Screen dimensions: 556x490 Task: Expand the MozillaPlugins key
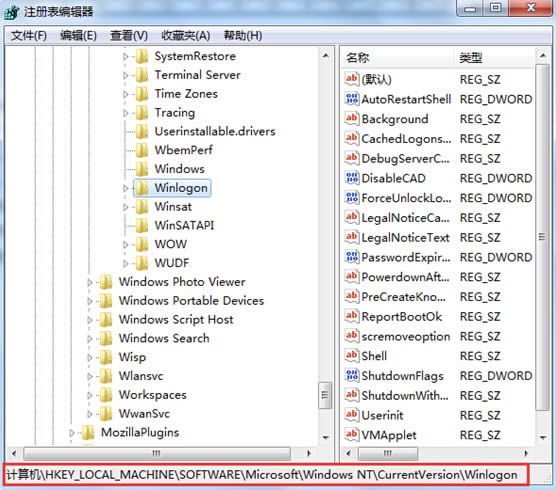coord(72,433)
